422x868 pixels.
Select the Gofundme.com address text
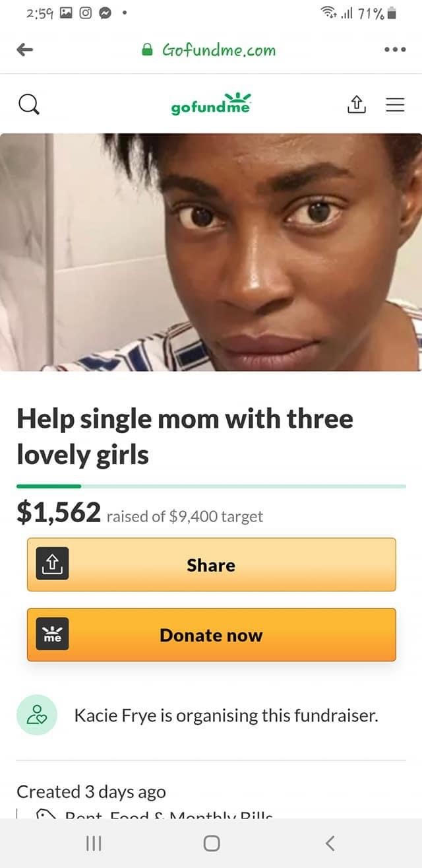[218, 50]
